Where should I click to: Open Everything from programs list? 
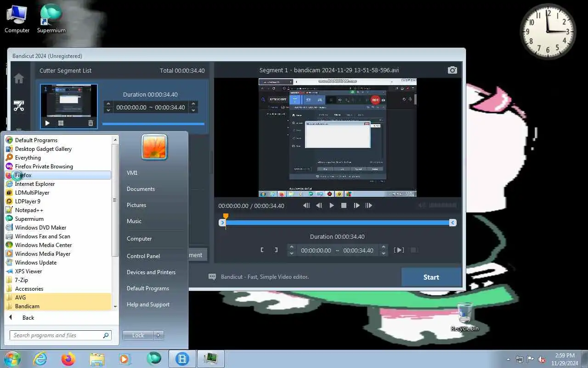(x=58, y=158)
